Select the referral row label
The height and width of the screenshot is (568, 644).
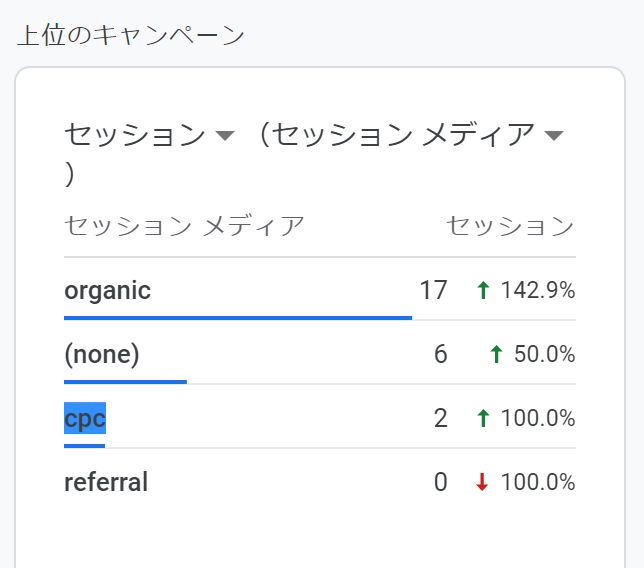(x=106, y=483)
